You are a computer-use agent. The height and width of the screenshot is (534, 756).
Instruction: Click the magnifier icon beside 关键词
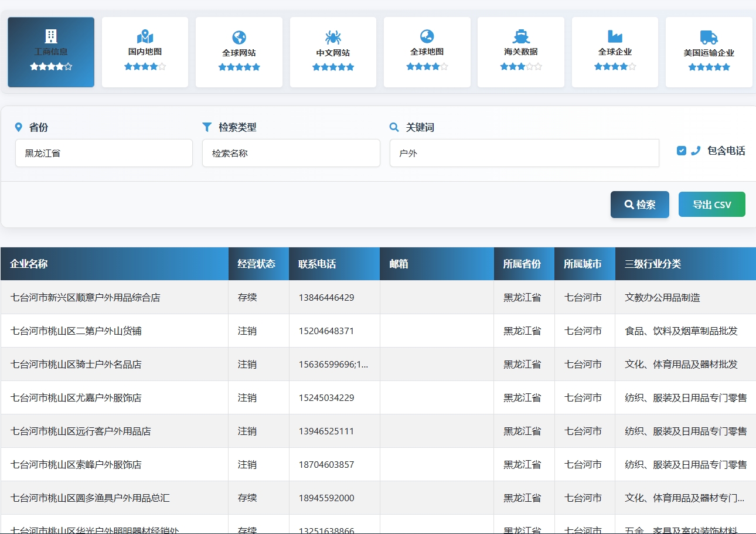(394, 127)
